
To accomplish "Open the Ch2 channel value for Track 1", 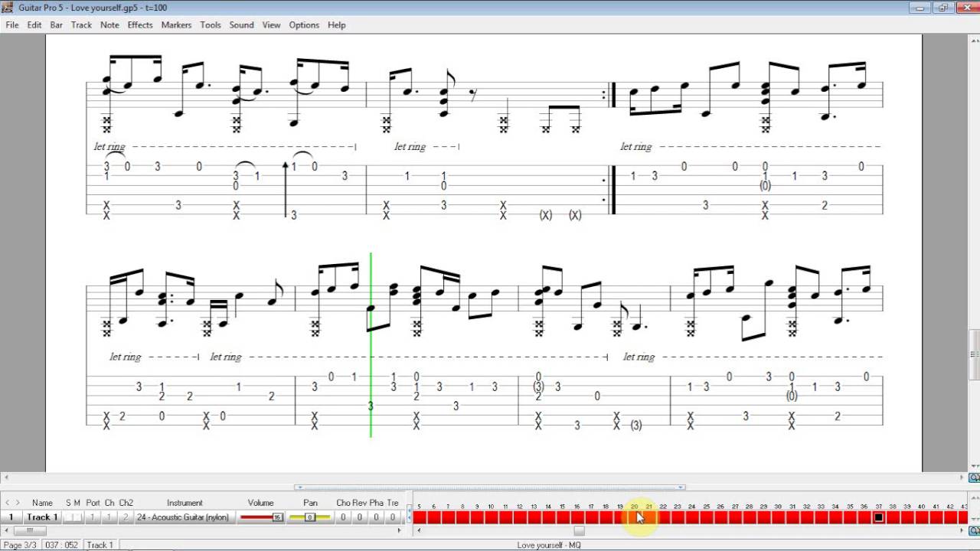I will click(126, 517).
